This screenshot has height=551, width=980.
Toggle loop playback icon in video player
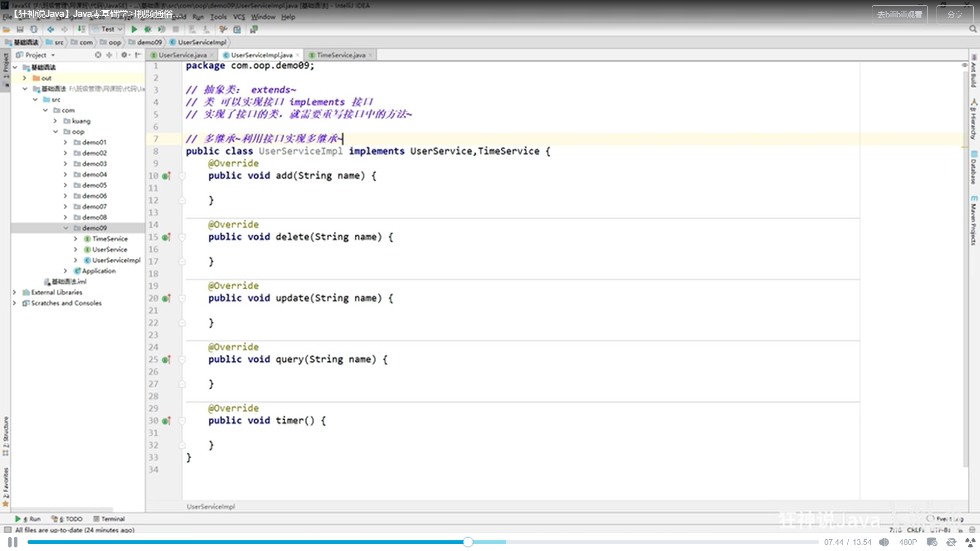(951, 542)
